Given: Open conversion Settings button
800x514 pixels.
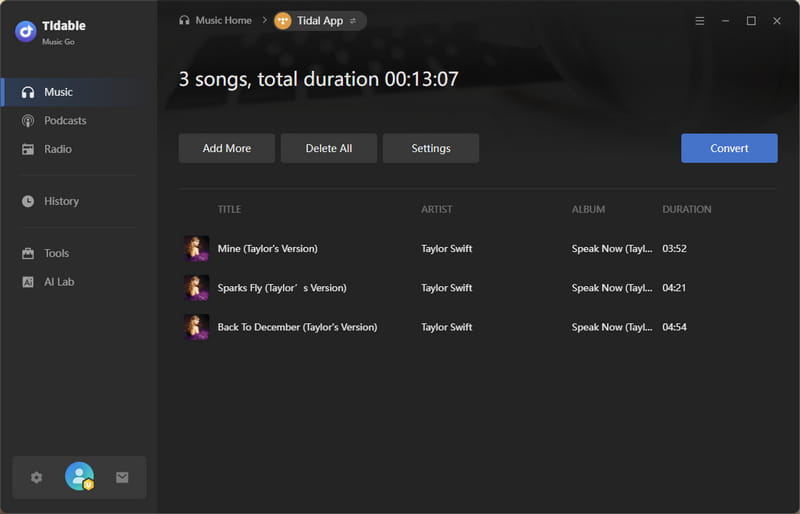Looking at the screenshot, I should click(x=431, y=149).
